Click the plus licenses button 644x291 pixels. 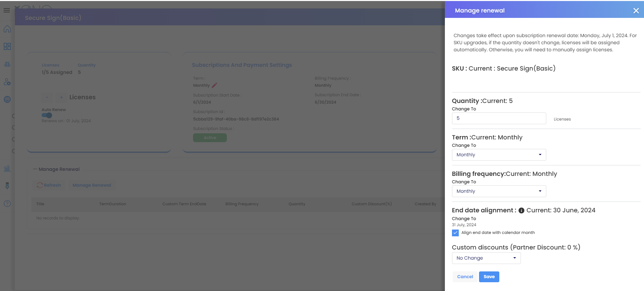coord(61,97)
